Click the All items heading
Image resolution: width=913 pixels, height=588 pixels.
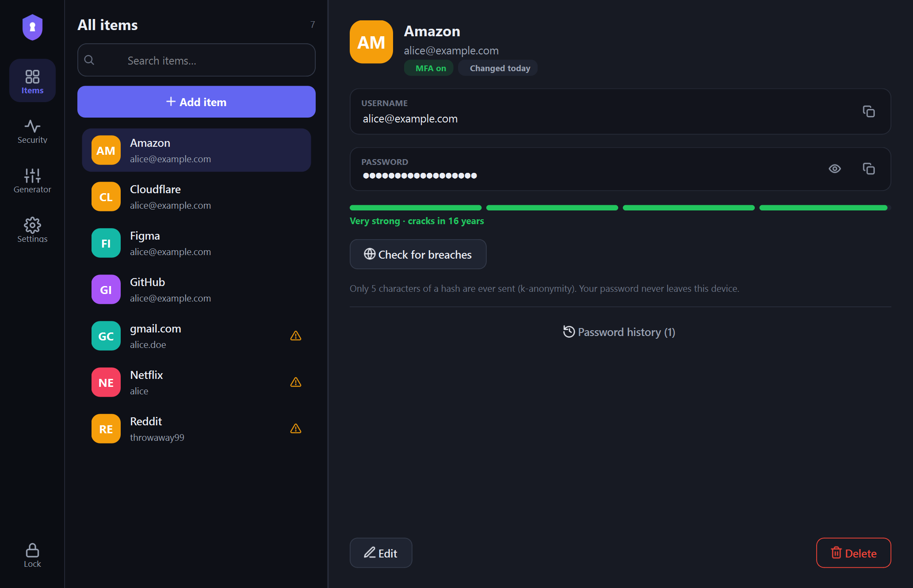tap(107, 25)
